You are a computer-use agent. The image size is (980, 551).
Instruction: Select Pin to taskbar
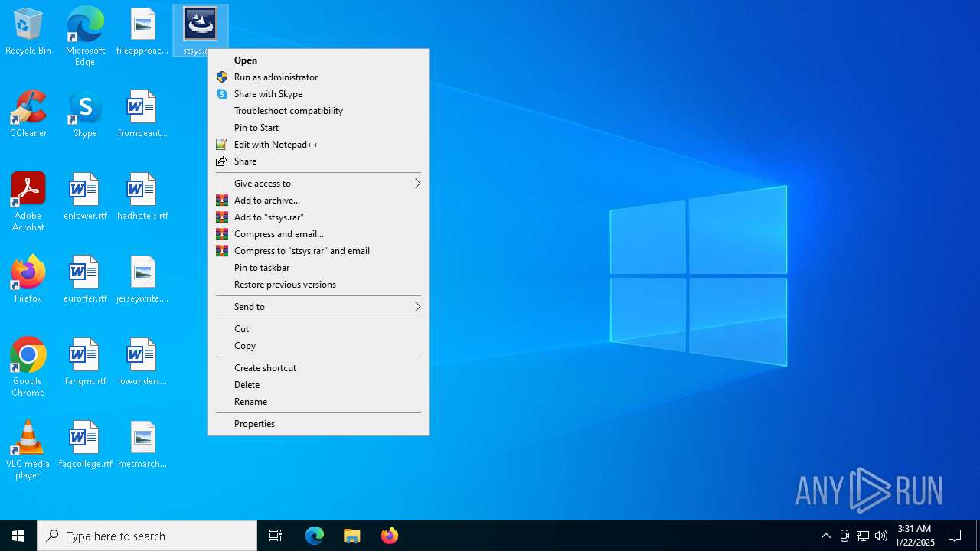[x=318, y=268]
